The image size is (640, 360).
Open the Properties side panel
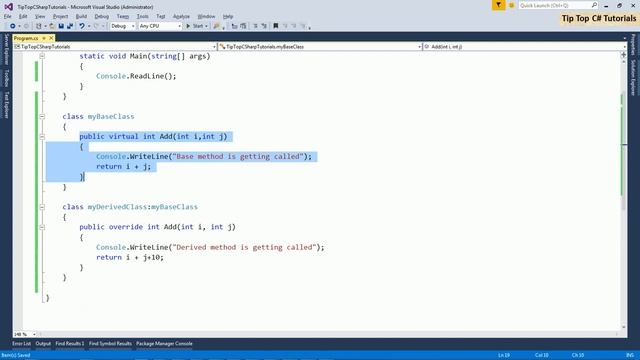click(633, 45)
